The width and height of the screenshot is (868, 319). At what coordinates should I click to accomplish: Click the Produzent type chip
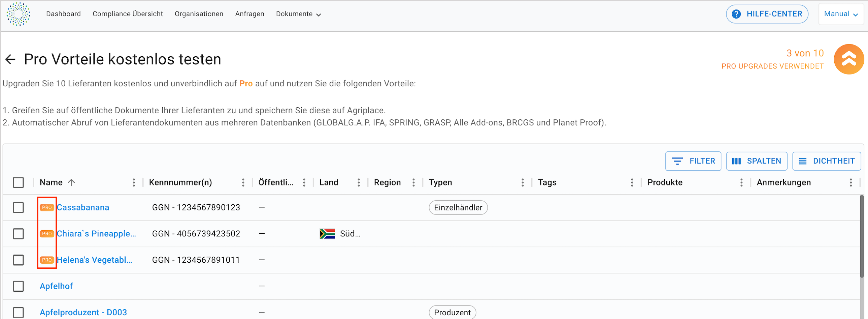coord(452,313)
